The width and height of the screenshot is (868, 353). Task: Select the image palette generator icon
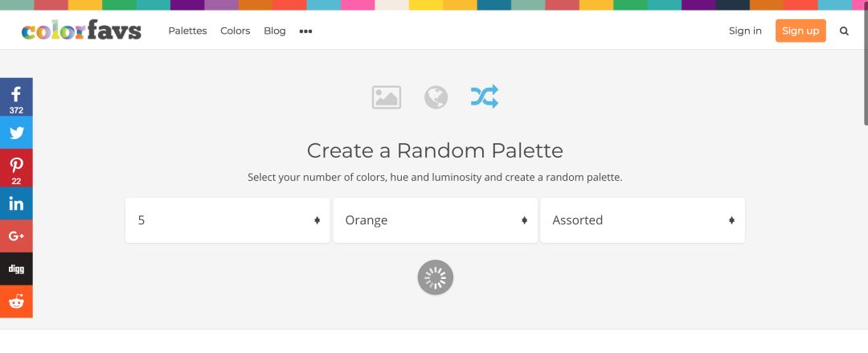pos(387,97)
